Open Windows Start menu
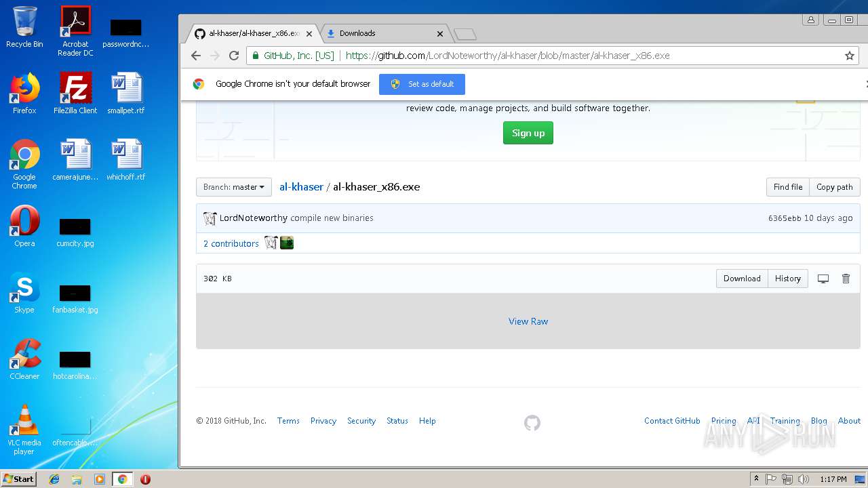The image size is (868, 488). (18, 479)
